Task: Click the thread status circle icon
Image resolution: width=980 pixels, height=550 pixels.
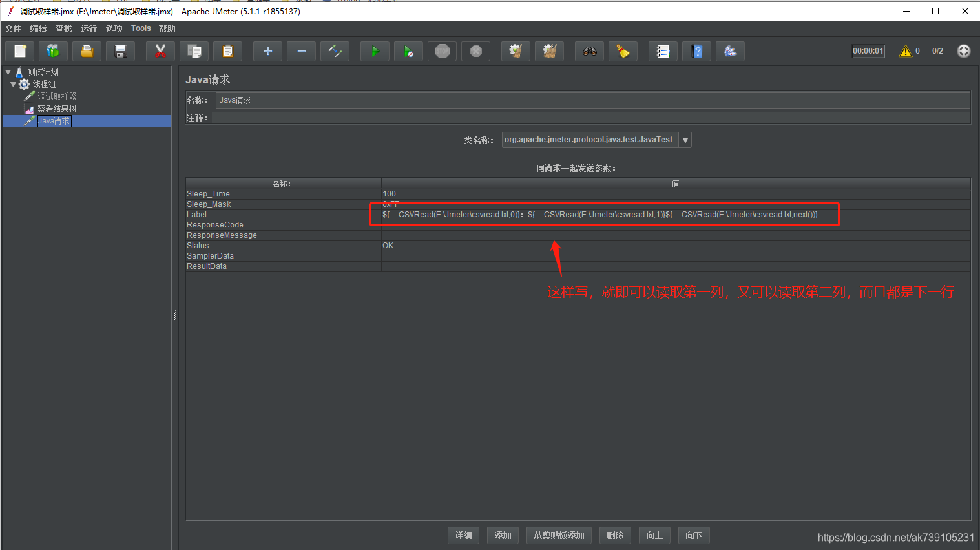Action: tap(964, 51)
